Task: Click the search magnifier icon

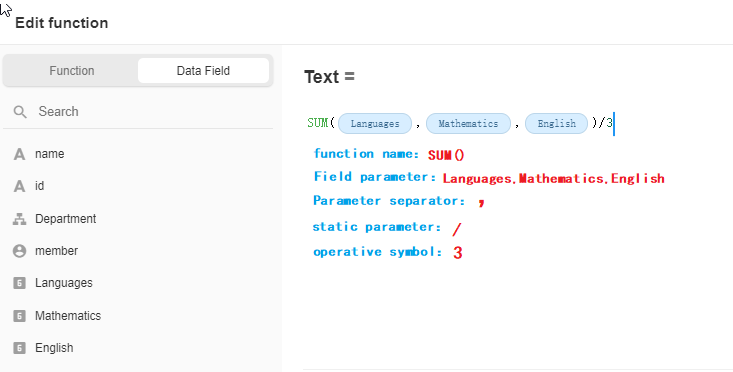Action: pyautogui.click(x=20, y=112)
